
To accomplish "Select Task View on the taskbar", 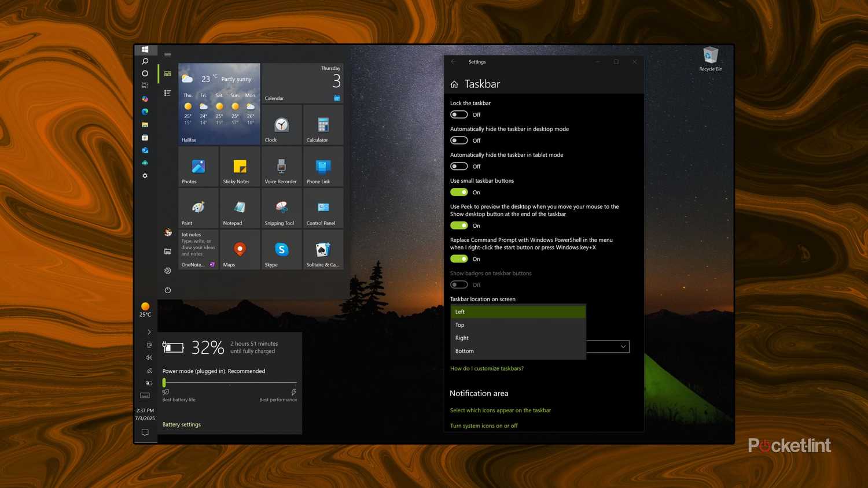I will (145, 85).
